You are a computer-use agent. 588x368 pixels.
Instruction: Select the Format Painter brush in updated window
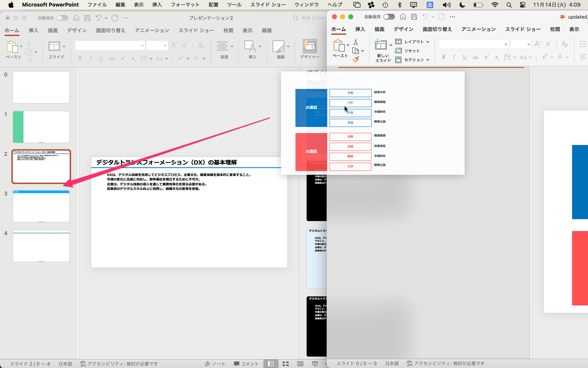[x=356, y=59]
